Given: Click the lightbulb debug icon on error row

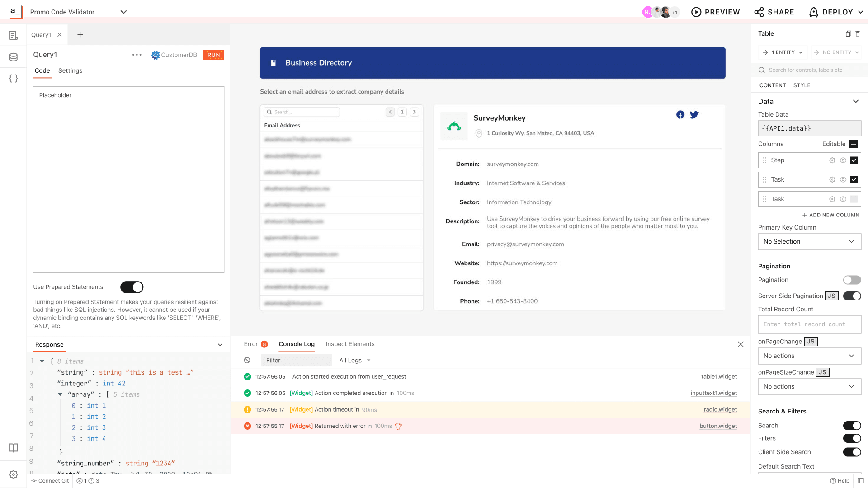Looking at the screenshot, I should [x=398, y=426].
